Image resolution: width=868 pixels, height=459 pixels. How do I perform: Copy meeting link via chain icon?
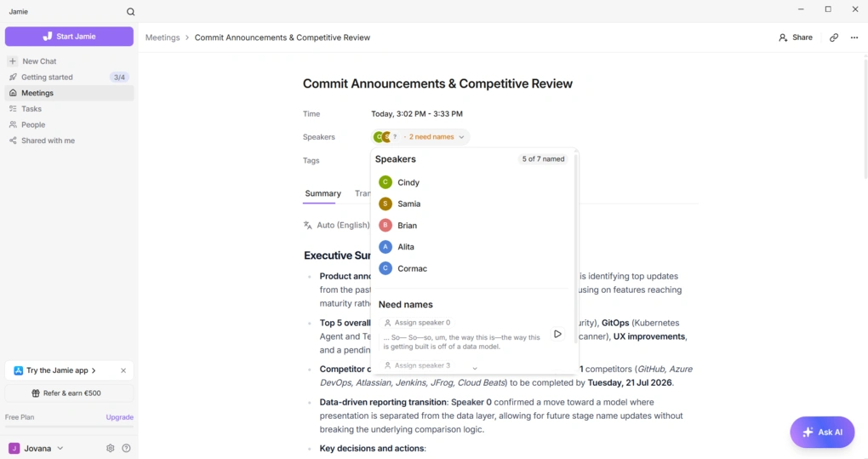pyautogui.click(x=834, y=37)
